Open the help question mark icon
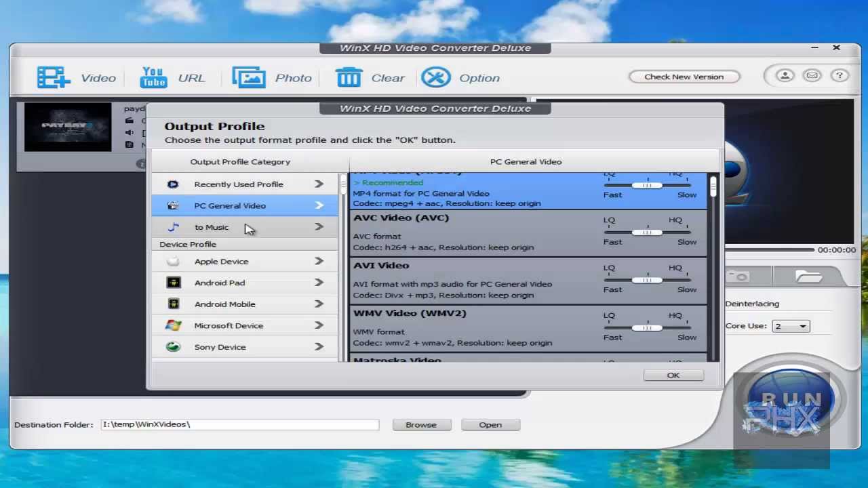The width and height of the screenshot is (868, 488). [840, 76]
